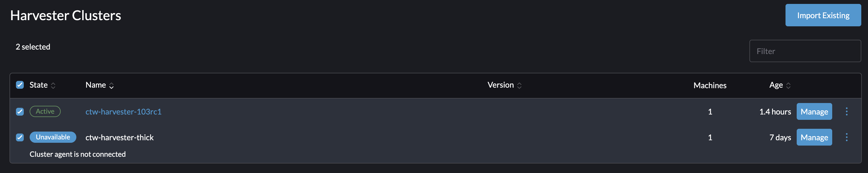The image size is (868, 173).
Task: Open the actions menu for ctw-harvester-thick
Action: pos(847,137)
